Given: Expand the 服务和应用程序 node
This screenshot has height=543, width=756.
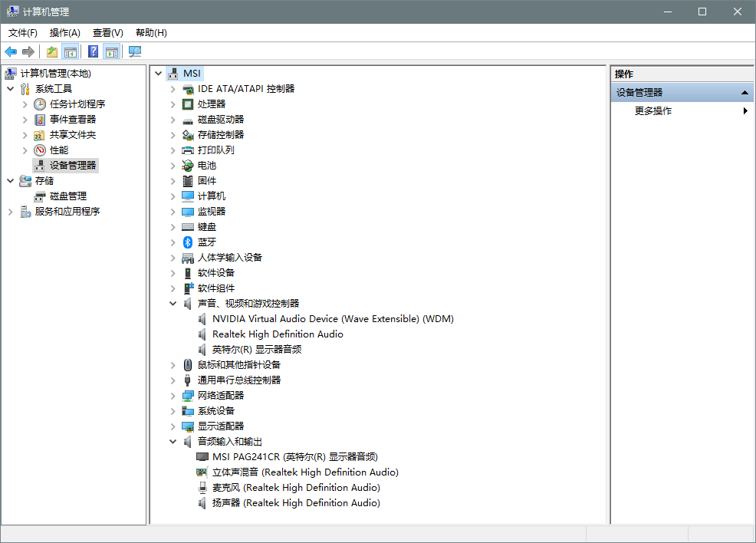Looking at the screenshot, I should pos(10,212).
